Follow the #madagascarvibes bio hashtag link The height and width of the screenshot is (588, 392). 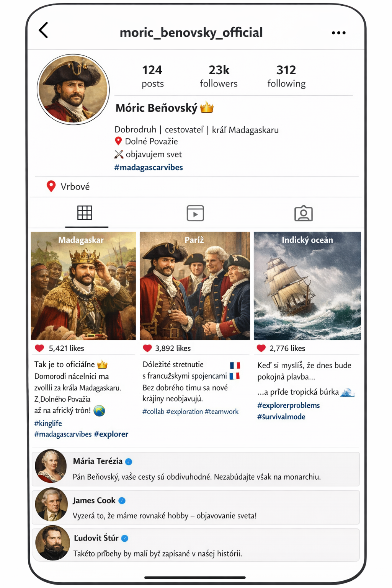coord(149,167)
